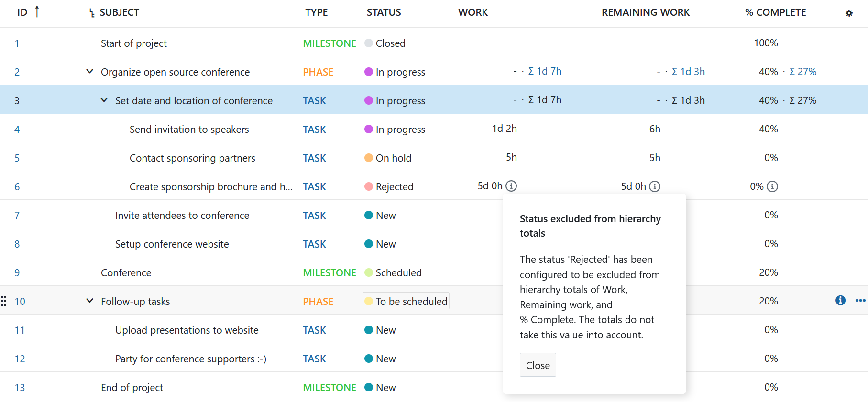Click info icon beside Work 5d 0h
The width and height of the screenshot is (868, 402).
511,186
